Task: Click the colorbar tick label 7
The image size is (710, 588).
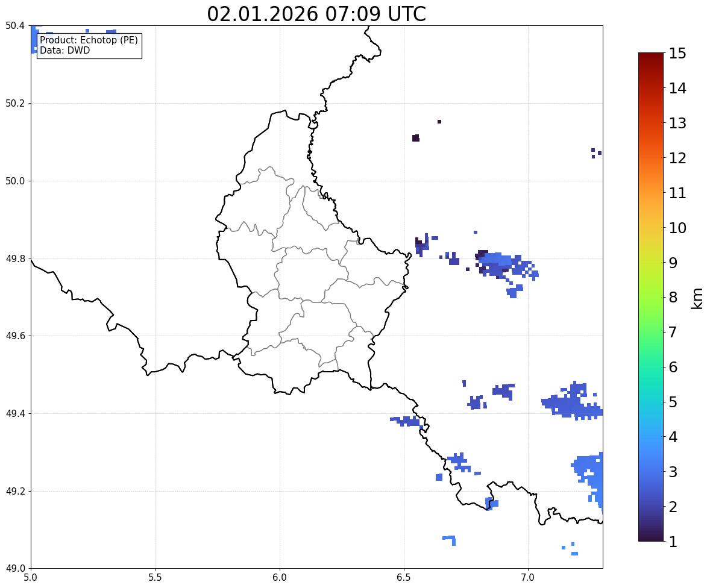Action: coord(673,332)
